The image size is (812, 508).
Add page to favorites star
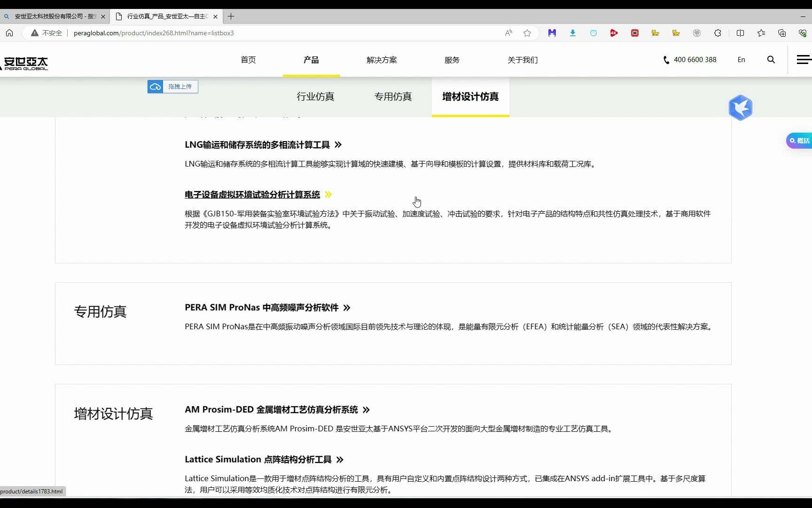[527, 33]
